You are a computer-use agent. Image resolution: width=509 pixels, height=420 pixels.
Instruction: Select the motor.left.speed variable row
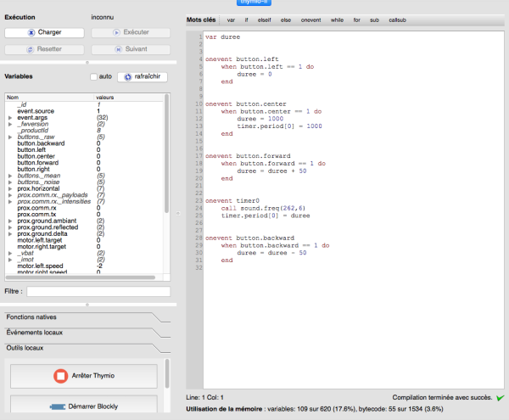(x=84, y=266)
